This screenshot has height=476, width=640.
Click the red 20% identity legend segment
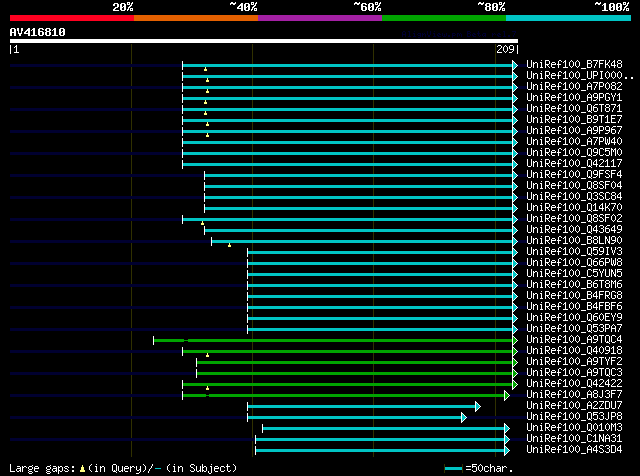tap(72, 18)
